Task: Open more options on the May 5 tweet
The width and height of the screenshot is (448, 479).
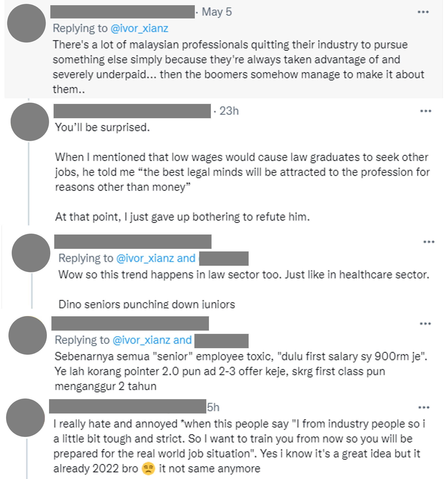Action: click(x=423, y=12)
